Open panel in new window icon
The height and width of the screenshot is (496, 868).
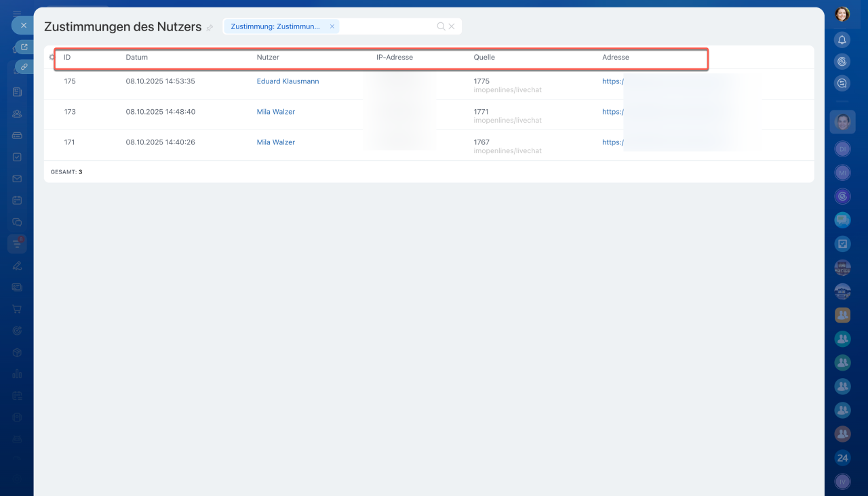point(24,47)
